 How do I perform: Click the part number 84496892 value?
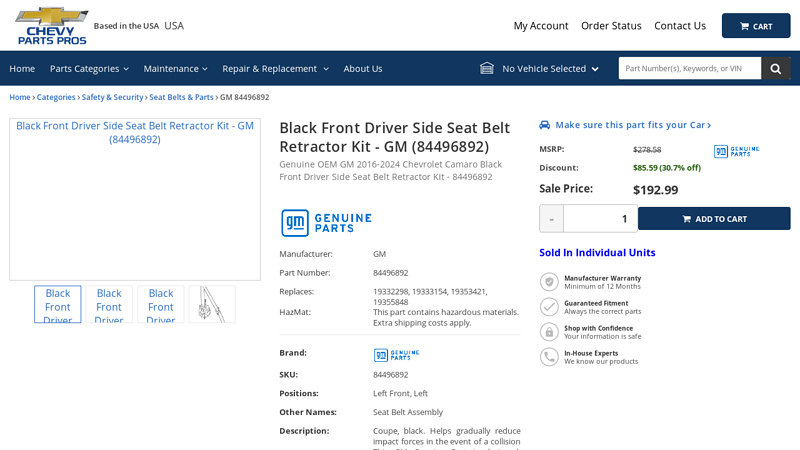pos(390,272)
